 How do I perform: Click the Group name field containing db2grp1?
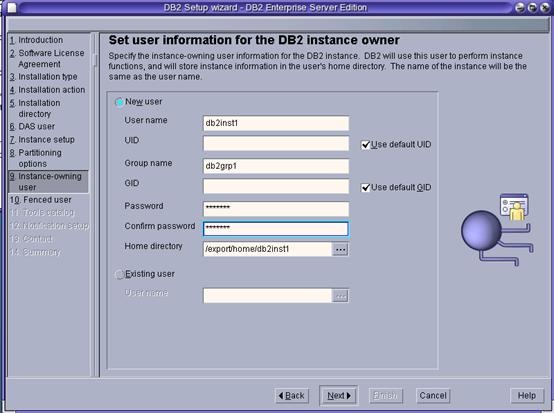pyautogui.click(x=276, y=166)
